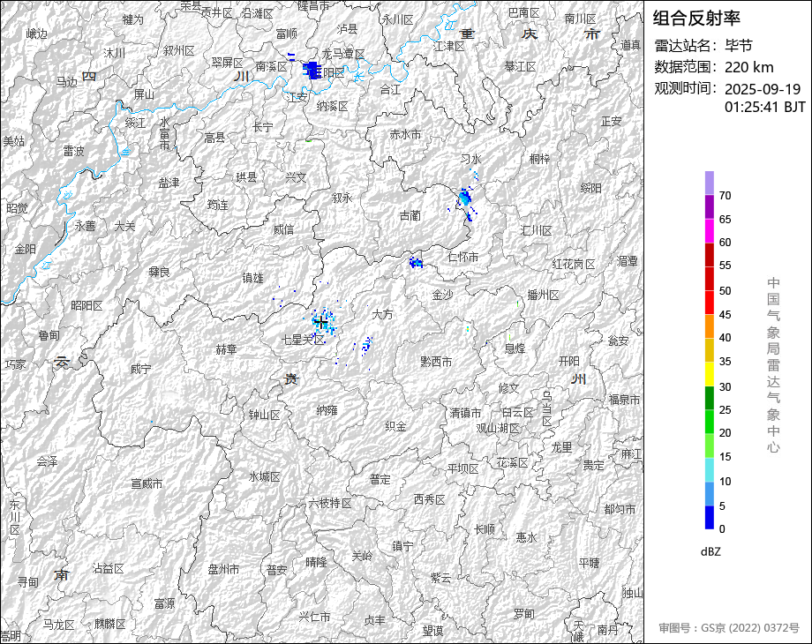This screenshot has width=812, height=644.
Task: Click the 古蔺 county label
Action: click(x=410, y=215)
